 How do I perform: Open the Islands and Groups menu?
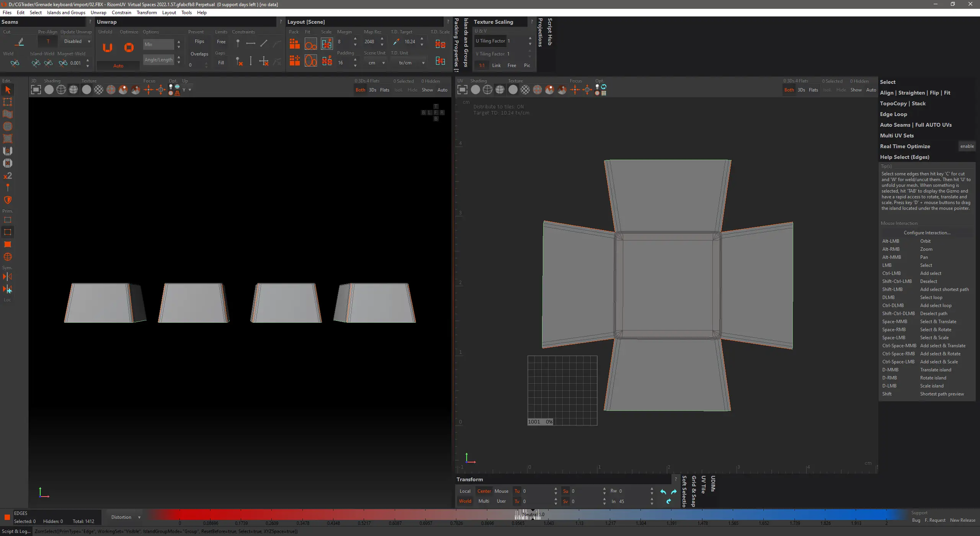tap(66, 12)
